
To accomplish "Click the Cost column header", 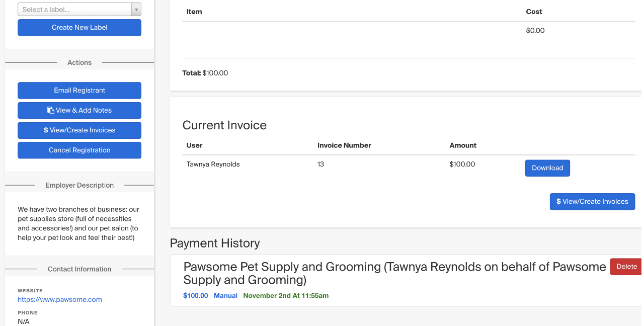I will (534, 12).
